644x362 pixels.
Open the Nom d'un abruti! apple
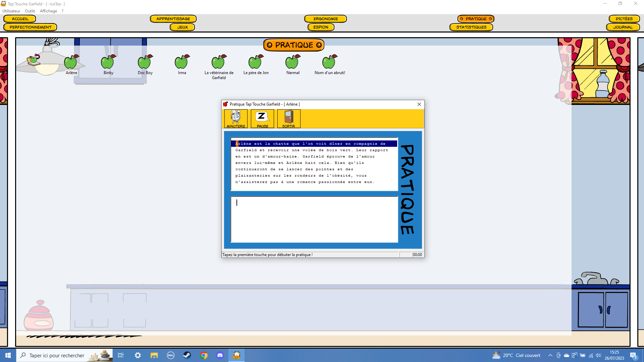coord(330,62)
